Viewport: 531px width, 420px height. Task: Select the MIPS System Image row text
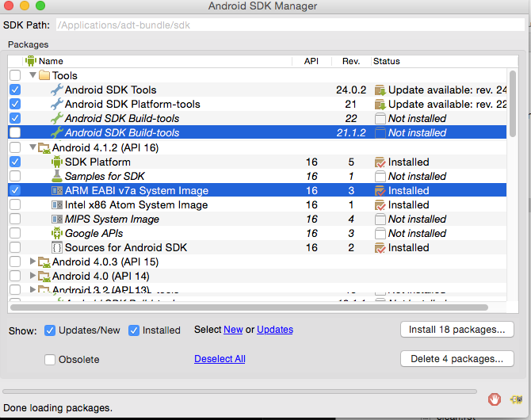click(x=112, y=220)
